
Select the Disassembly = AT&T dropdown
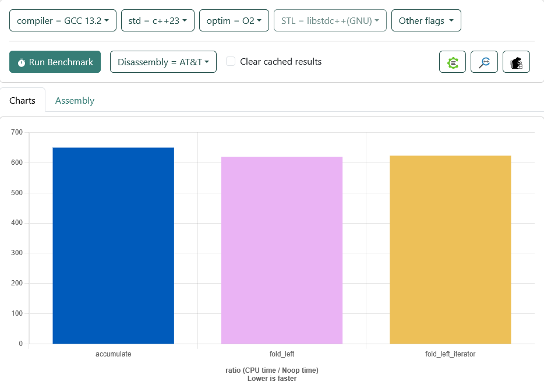coord(163,62)
